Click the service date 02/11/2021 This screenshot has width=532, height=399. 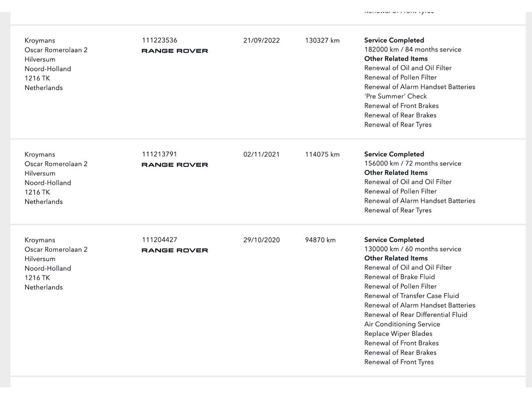[261, 155]
